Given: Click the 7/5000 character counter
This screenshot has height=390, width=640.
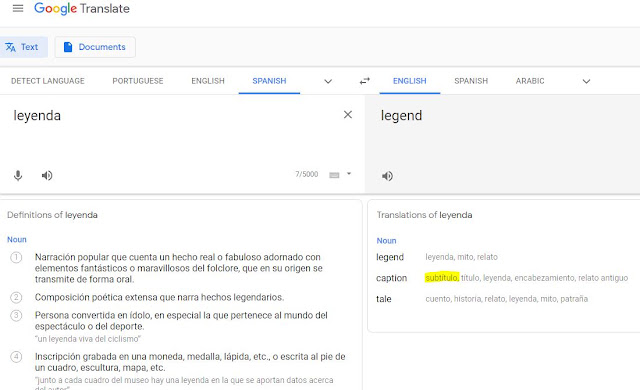Looking at the screenshot, I should pyautogui.click(x=307, y=174).
